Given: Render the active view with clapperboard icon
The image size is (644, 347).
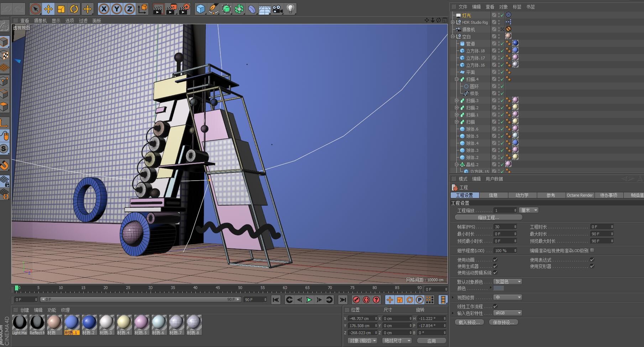Looking at the screenshot, I should (x=158, y=9).
